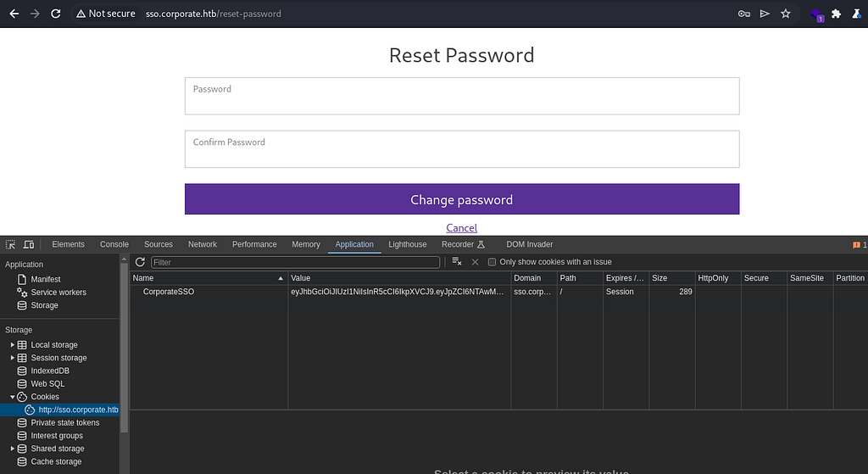Viewport: 868px width, 474px height.
Task: Open the saved passwords key icon
Action: 744,14
